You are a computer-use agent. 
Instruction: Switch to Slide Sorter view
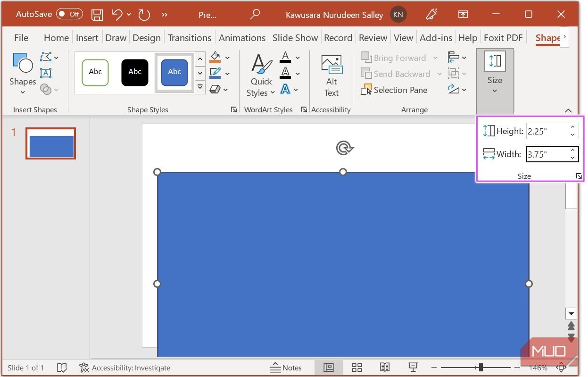[x=357, y=368]
